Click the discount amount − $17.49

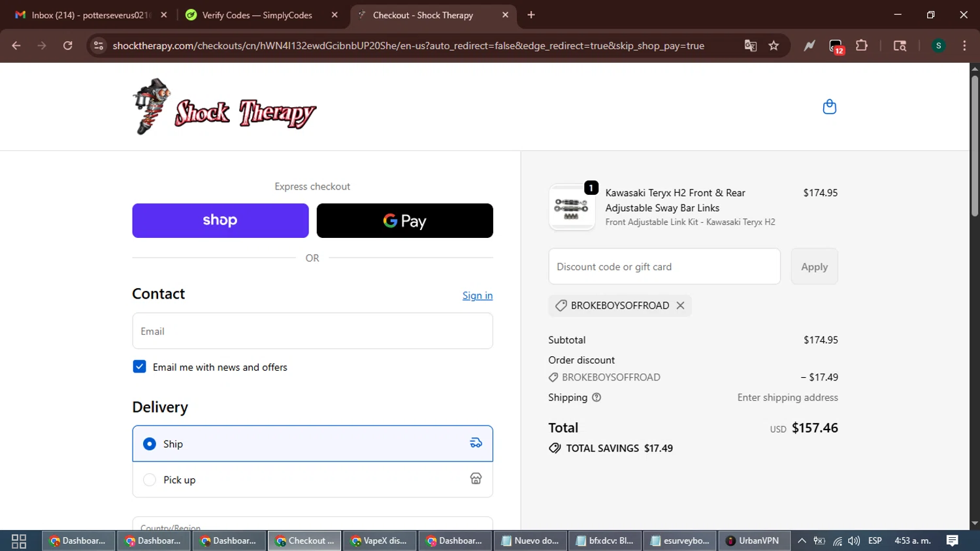(x=819, y=377)
